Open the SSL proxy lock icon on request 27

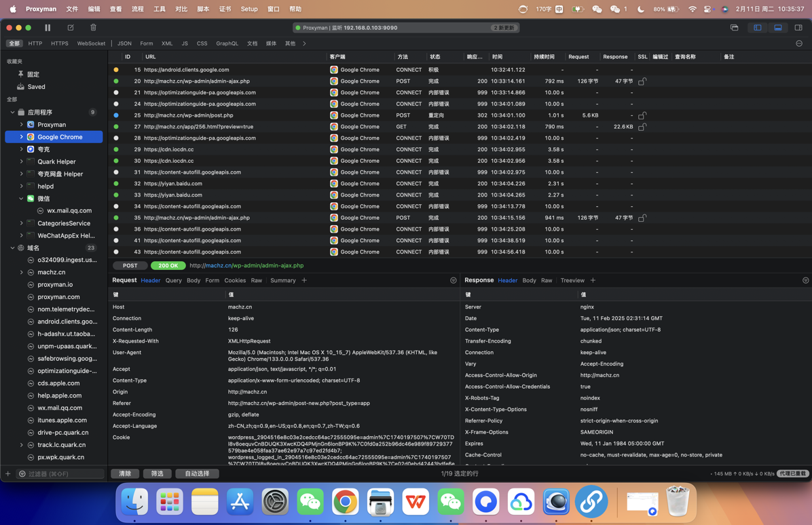(642, 126)
